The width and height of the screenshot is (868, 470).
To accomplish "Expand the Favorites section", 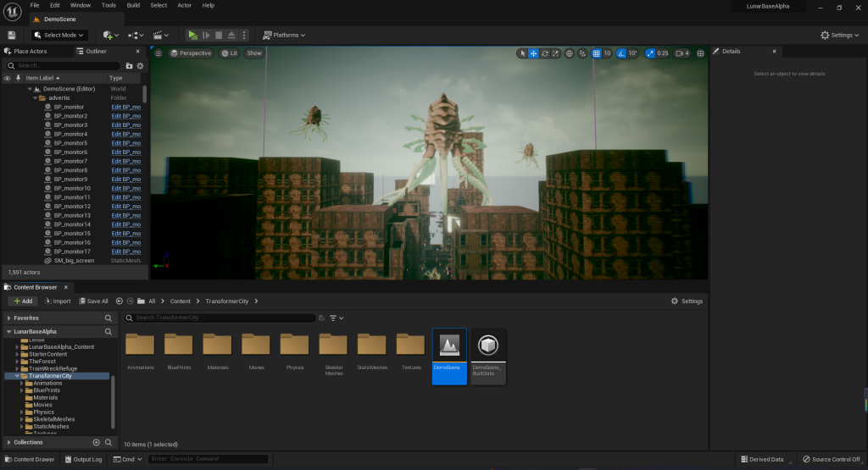I will pos(8,318).
